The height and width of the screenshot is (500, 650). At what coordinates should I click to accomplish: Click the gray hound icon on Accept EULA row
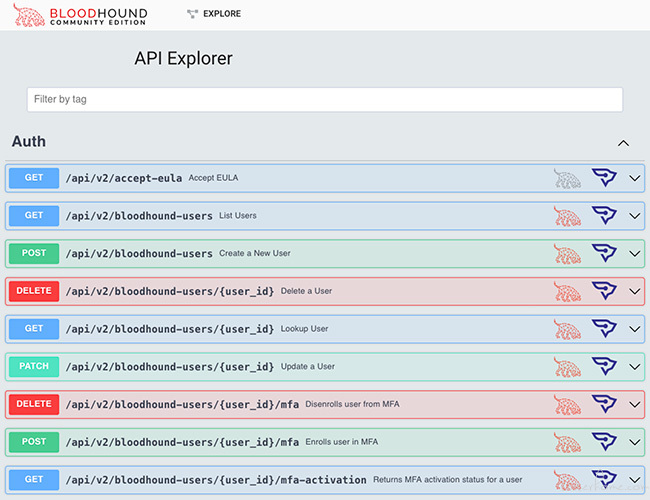(x=567, y=178)
